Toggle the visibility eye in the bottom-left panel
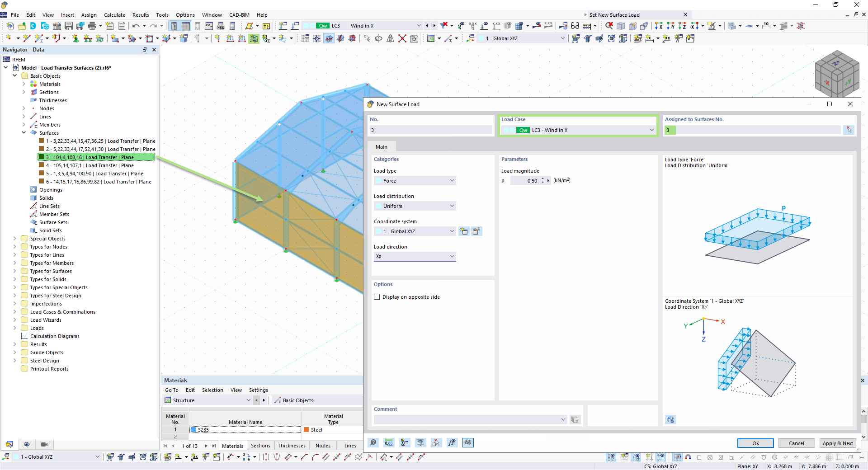 tap(27, 444)
